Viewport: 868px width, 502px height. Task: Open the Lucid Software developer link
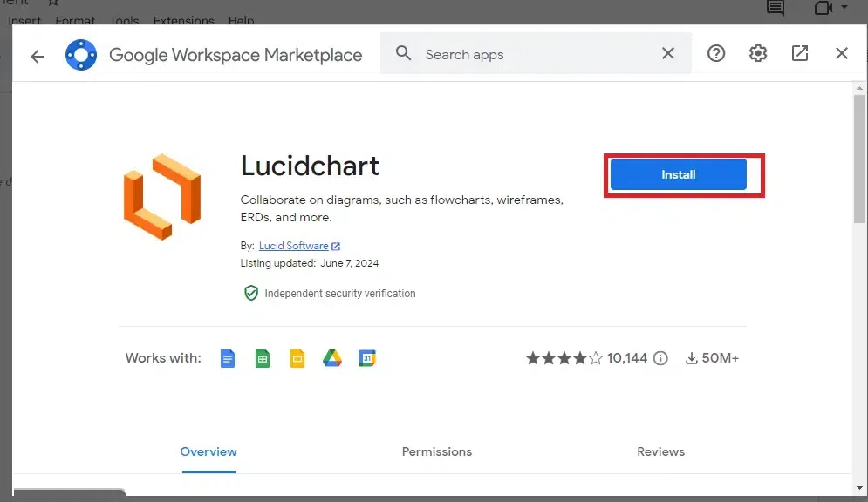click(x=293, y=246)
